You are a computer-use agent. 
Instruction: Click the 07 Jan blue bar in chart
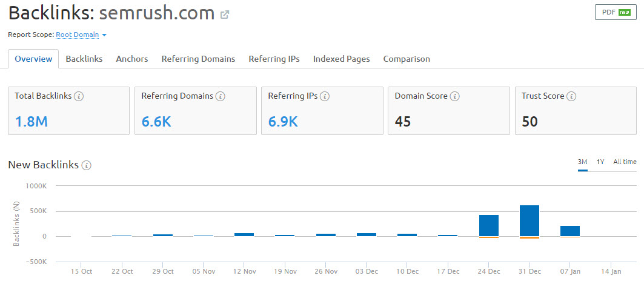tap(570, 231)
